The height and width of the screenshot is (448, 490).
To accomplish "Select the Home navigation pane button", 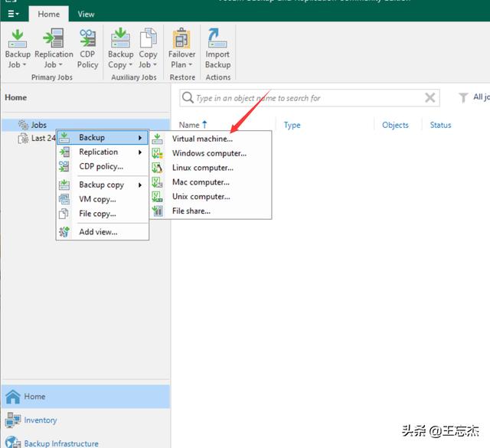I will pos(86,397).
